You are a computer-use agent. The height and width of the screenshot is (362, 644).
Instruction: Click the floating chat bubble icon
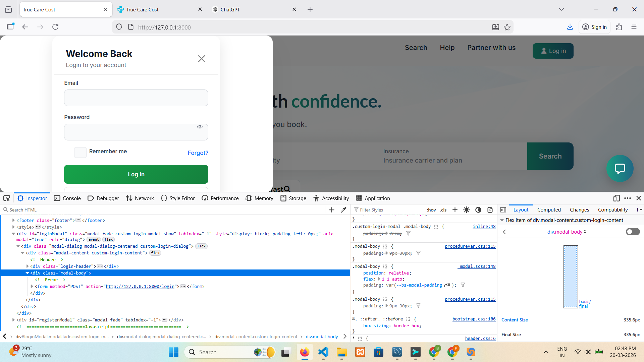tap(620, 168)
